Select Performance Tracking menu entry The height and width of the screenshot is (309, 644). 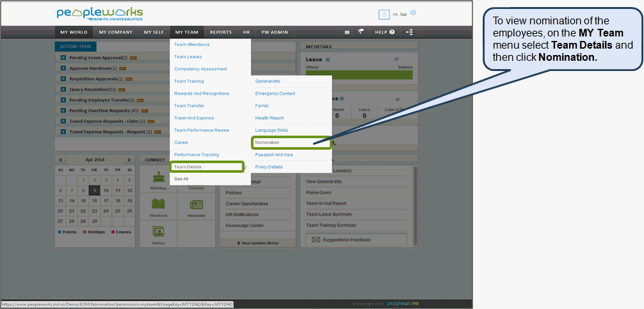[x=197, y=155]
